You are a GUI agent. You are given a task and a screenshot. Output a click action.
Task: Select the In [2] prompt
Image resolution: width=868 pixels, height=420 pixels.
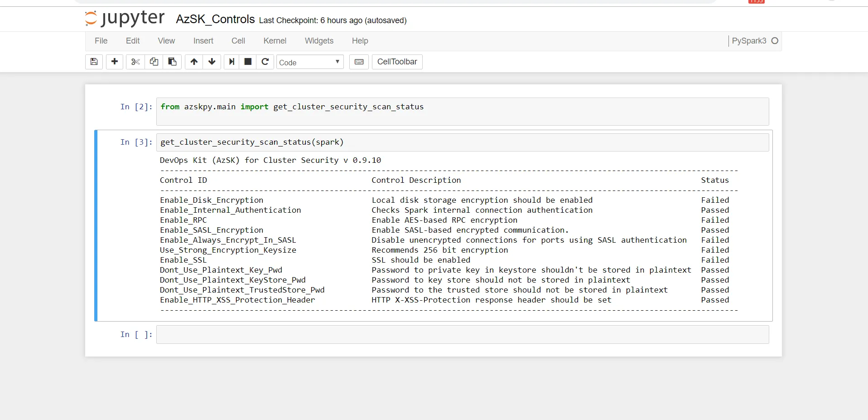(x=136, y=107)
